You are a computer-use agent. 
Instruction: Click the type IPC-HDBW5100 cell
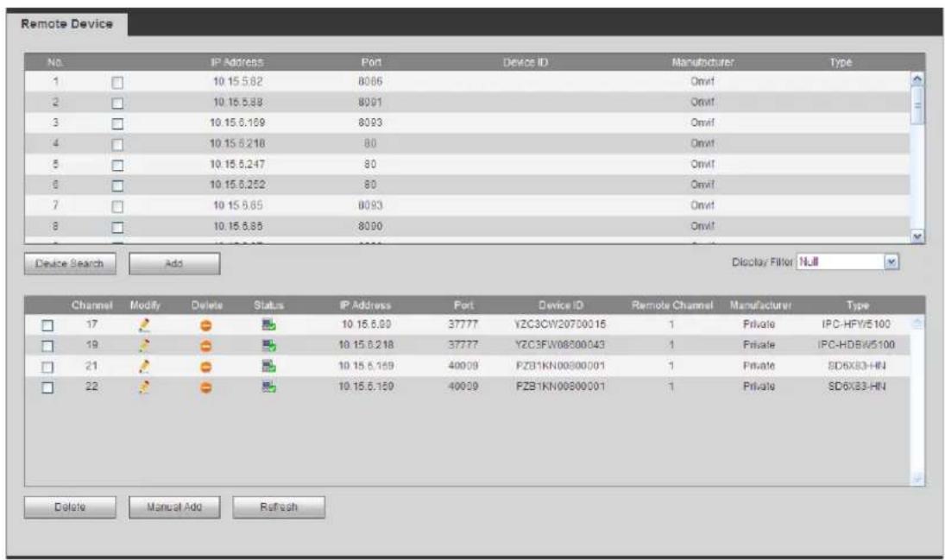pyautogui.click(x=856, y=345)
